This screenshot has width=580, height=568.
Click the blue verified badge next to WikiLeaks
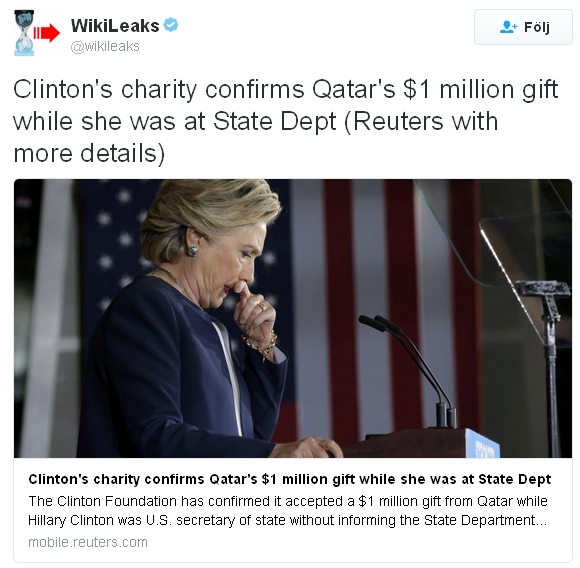(x=171, y=25)
